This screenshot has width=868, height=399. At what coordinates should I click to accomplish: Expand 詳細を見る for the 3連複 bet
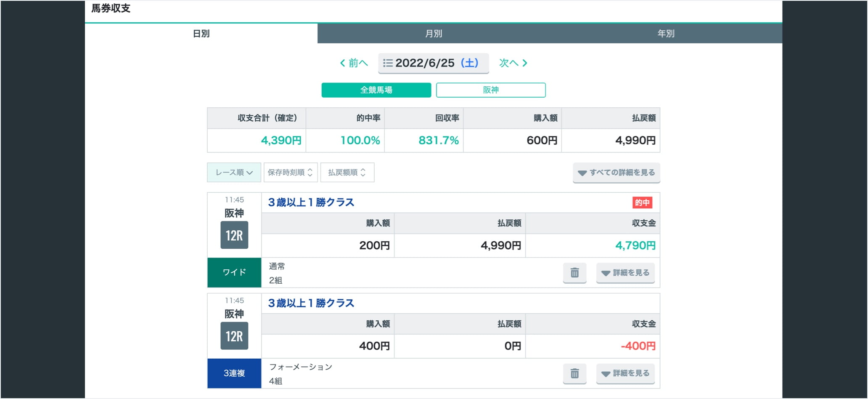(x=625, y=373)
